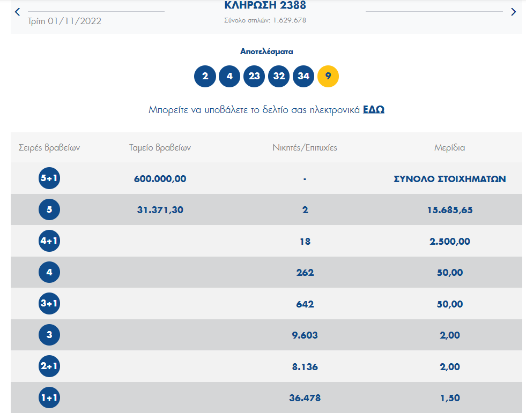Go to the next draw with right arrow

tap(513, 12)
